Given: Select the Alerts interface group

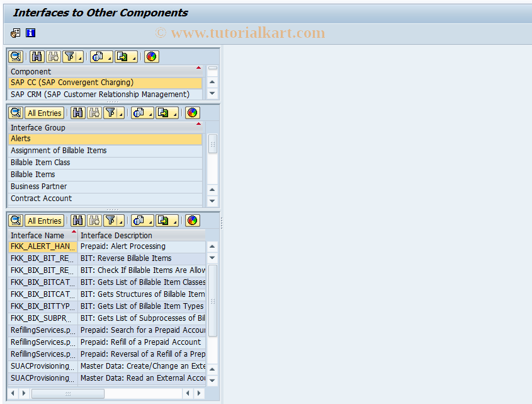Looking at the screenshot, I should point(105,139).
